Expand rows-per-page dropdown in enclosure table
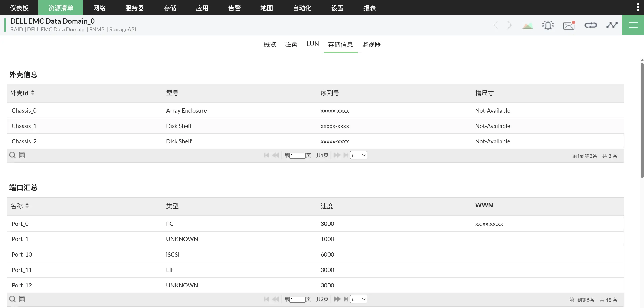This screenshot has height=308, width=644. coord(358,155)
